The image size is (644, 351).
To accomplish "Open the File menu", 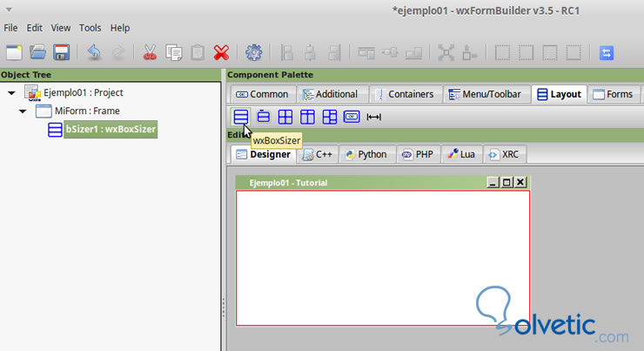I will pos(10,28).
